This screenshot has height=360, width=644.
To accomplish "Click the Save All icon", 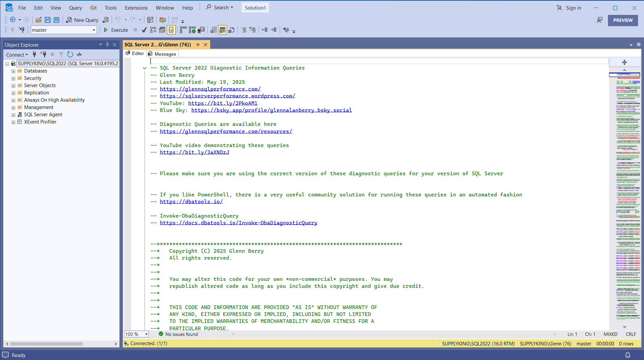I will 57,20.
